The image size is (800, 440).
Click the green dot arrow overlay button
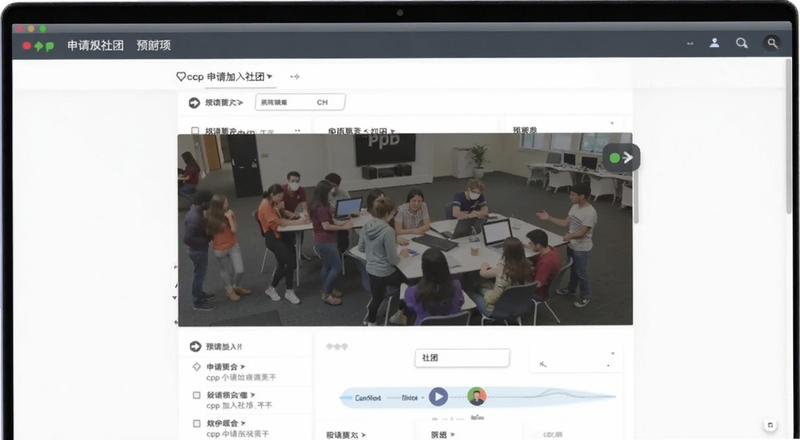click(x=621, y=158)
